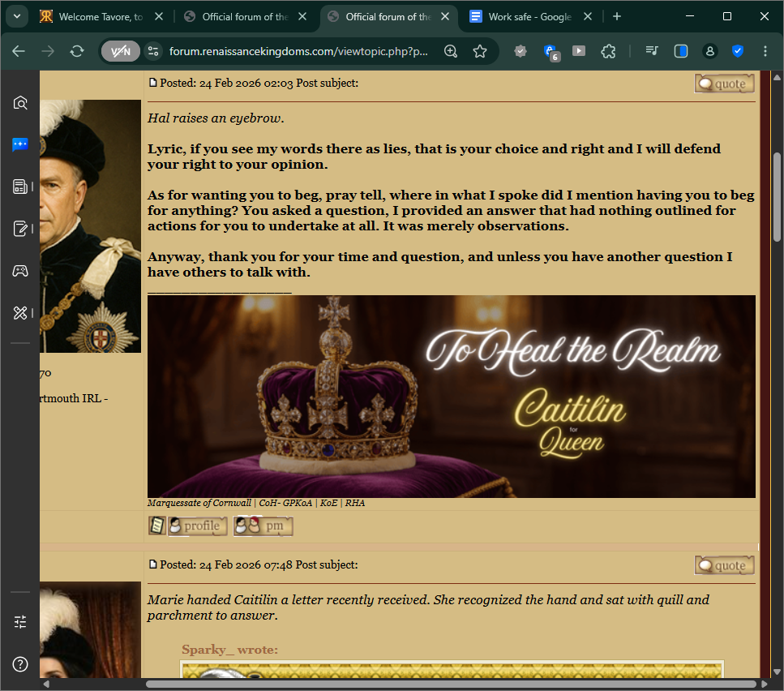This screenshot has width=784, height=691.
Task: Click the 'Sparky_ wrote:' quote header
Action: click(229, 650)
